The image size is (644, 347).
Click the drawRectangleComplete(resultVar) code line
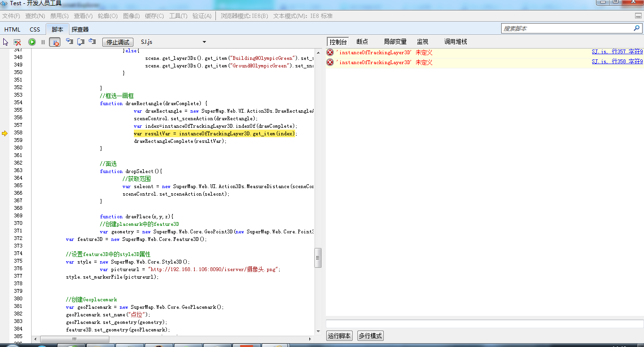point(180,141)
